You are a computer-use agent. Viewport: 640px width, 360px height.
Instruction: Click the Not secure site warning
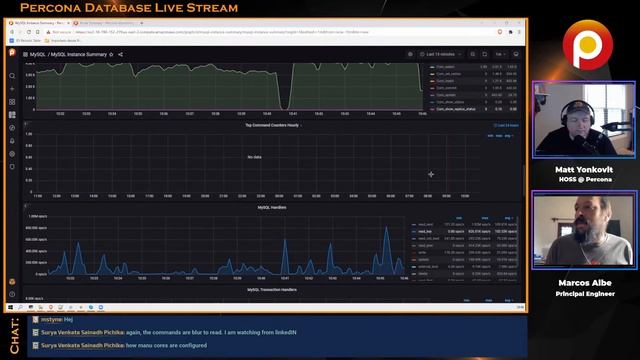pyautogui.click(x=58, y=32)
